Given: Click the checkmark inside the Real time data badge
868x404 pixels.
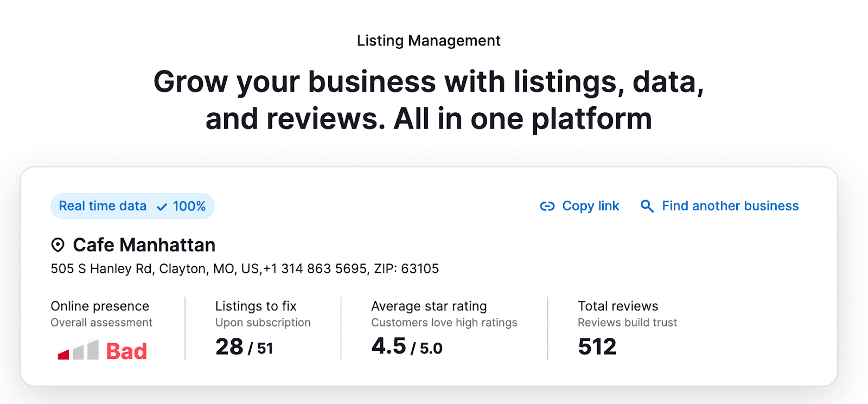Looking at the screenshot, I should 161,207.
